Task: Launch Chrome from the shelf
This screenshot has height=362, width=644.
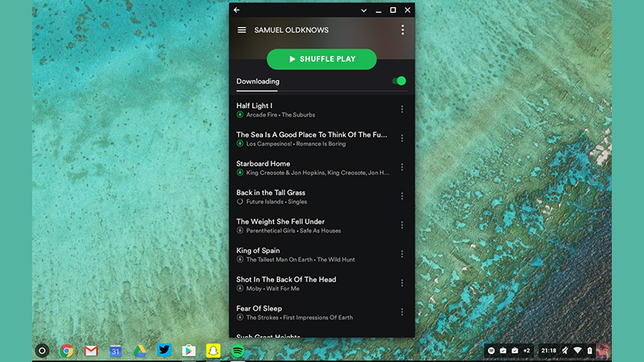Action: point(67,351)
